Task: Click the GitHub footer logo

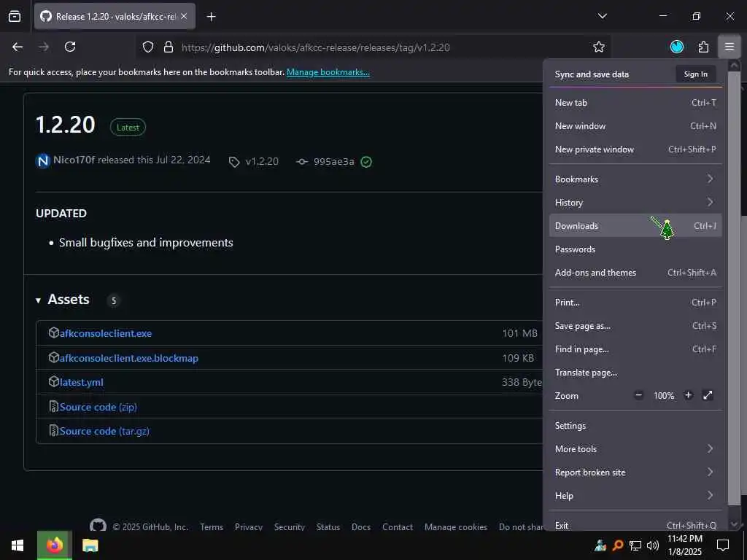Action: click(98, 525)
